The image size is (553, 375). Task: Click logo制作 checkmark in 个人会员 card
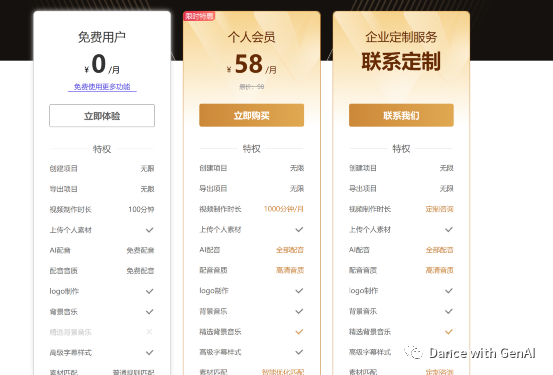pos(299,291)
